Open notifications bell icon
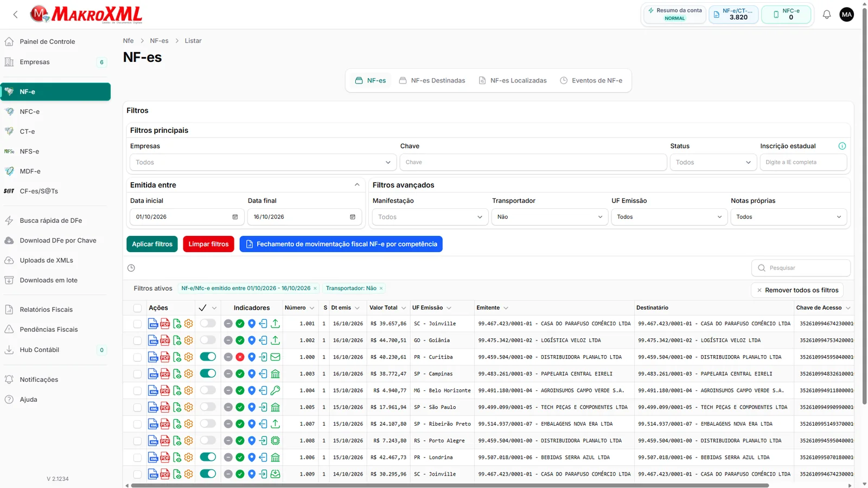868x488 pixels. [x=827, y=15]
